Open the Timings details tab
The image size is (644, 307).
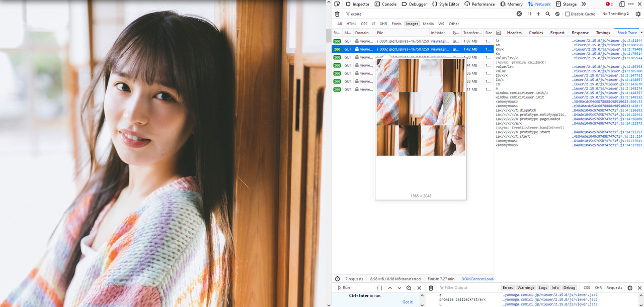(x=603, y=33)
